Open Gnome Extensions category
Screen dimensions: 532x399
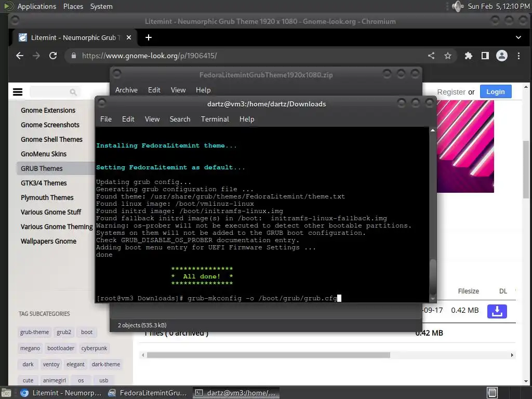(48, 110)
